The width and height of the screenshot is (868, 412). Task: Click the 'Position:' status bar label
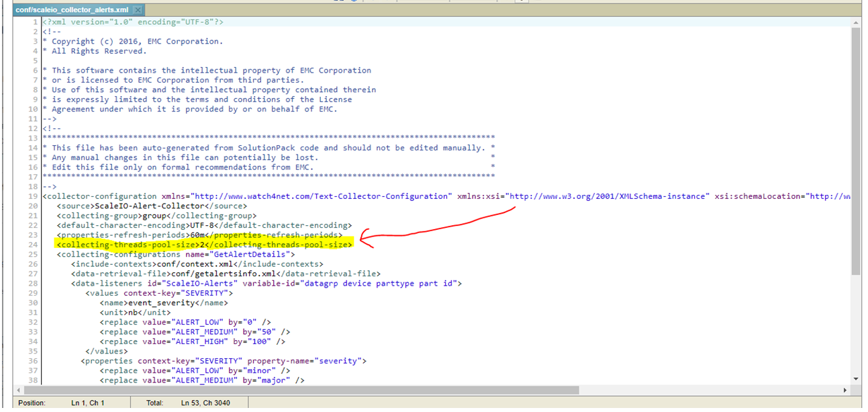tap(32, 403)
